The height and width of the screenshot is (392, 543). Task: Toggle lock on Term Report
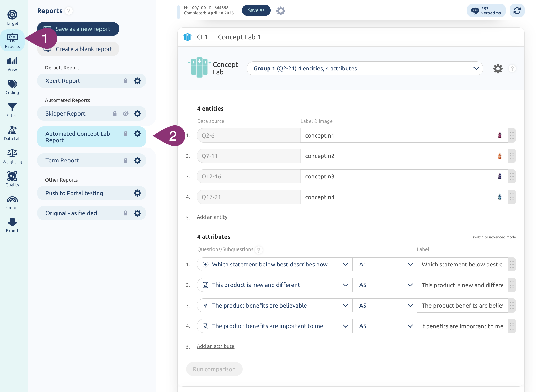click(126, 160)
